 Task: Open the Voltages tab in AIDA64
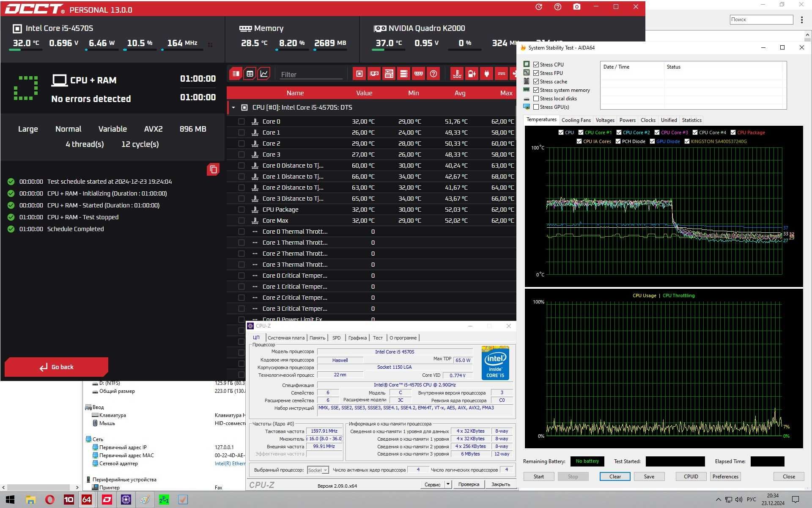click(x=605, y=120)
